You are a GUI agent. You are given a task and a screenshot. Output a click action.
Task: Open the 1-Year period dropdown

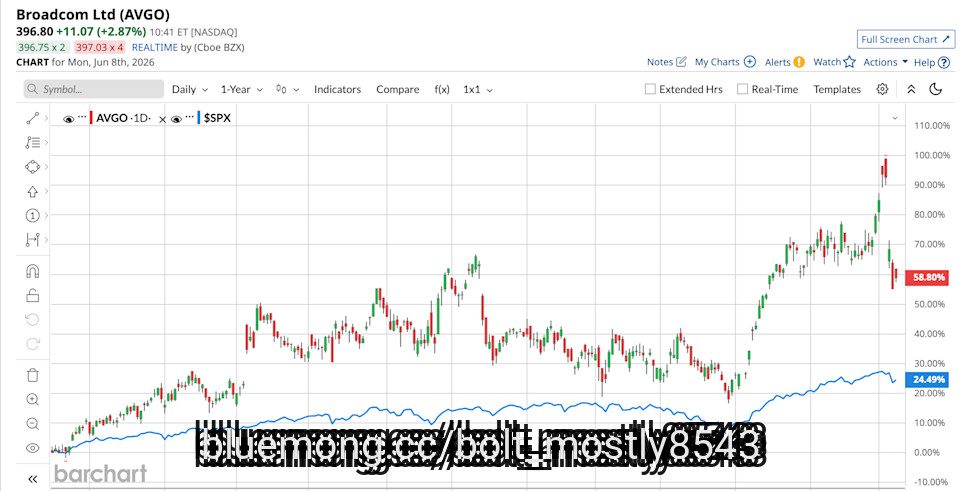point(242,89)
